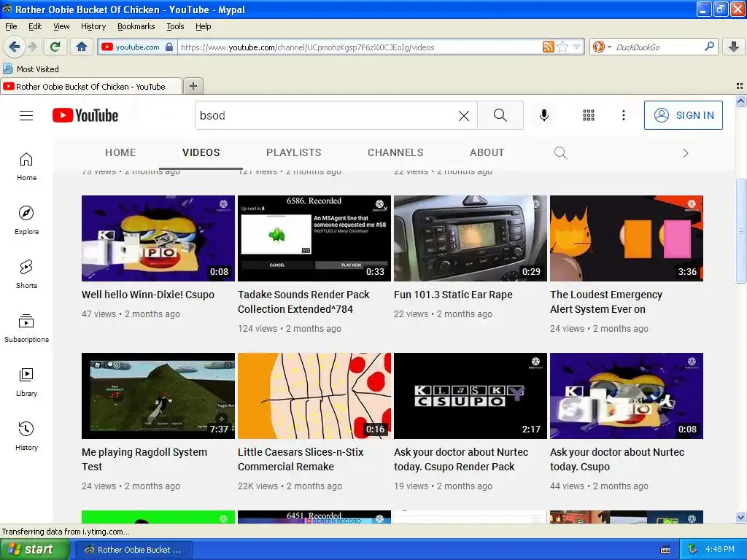Submit the YouTube search with magnifier button
The image size is (747, 560).
[500, 115]
